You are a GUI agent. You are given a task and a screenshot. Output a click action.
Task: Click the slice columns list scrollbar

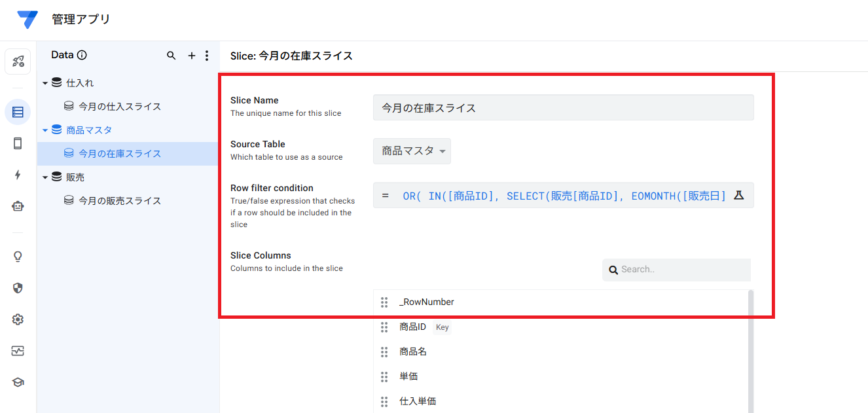(750, 347)
